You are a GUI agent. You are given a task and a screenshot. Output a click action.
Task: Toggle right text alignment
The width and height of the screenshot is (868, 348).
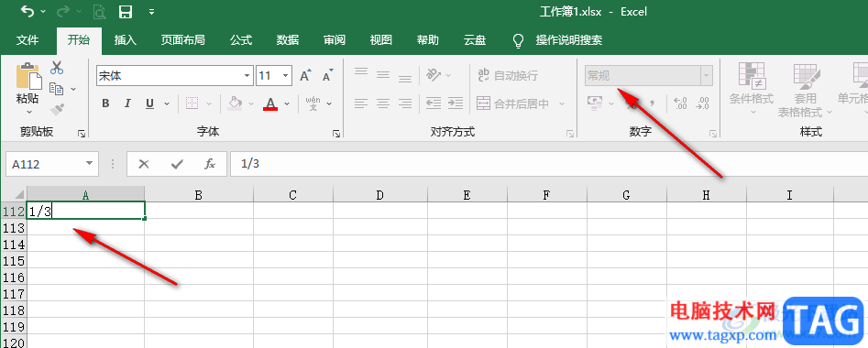pyautogui.click(x=405, y=103)
